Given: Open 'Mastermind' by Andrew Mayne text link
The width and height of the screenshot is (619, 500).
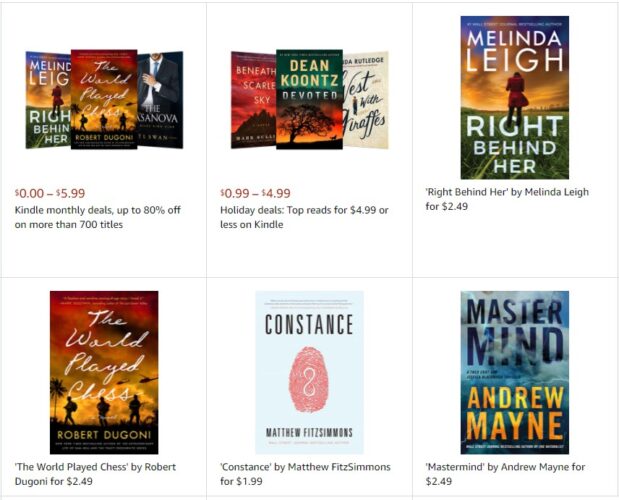Looking at the screenshot, I should click(x=505, y=474).
